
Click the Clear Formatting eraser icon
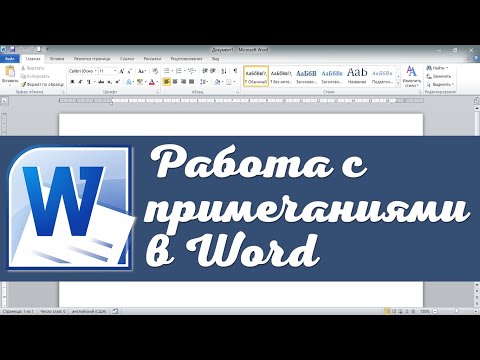(155, 71)
